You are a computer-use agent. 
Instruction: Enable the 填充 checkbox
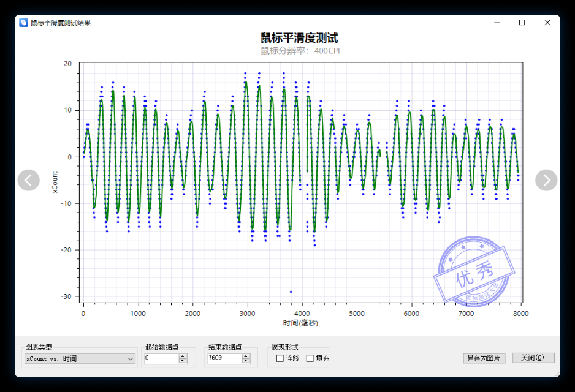310,358
